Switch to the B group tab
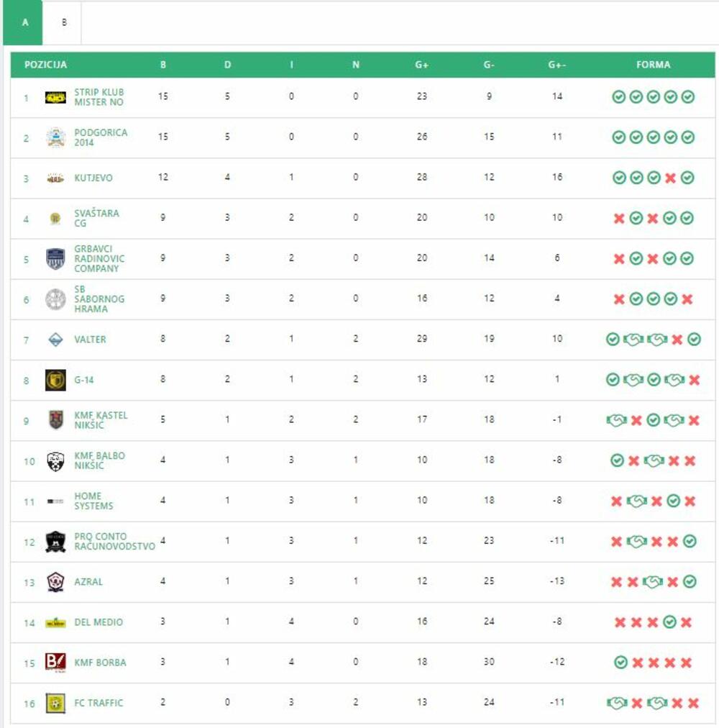 click(x=64, y=22)
